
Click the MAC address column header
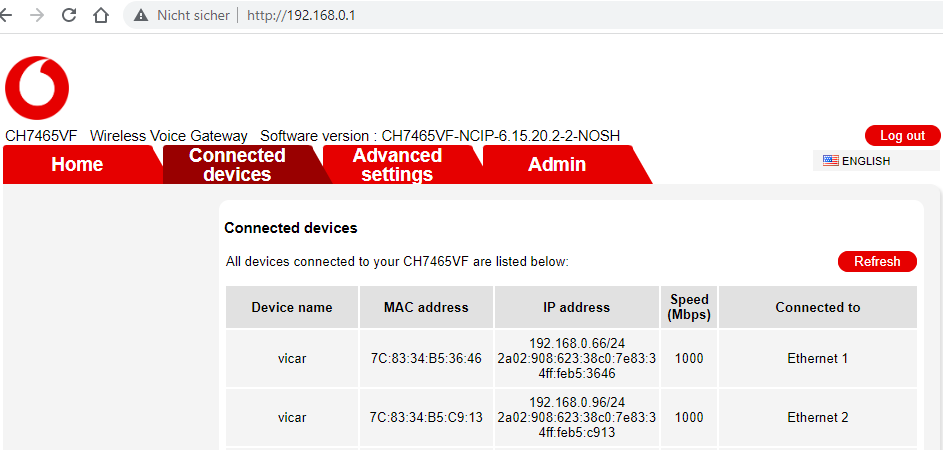pos(426,308)
